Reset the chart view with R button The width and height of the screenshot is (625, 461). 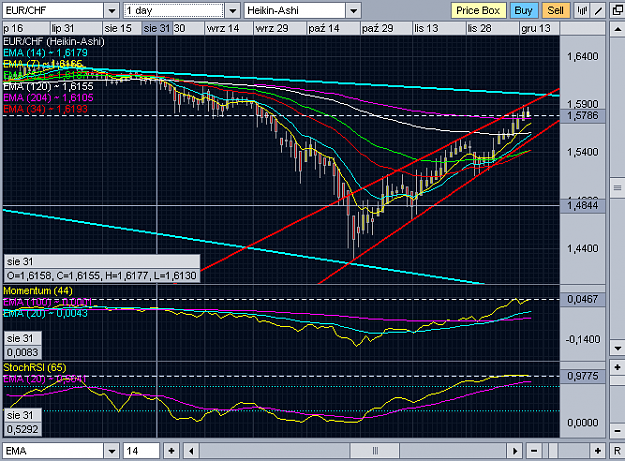point(617,451)
